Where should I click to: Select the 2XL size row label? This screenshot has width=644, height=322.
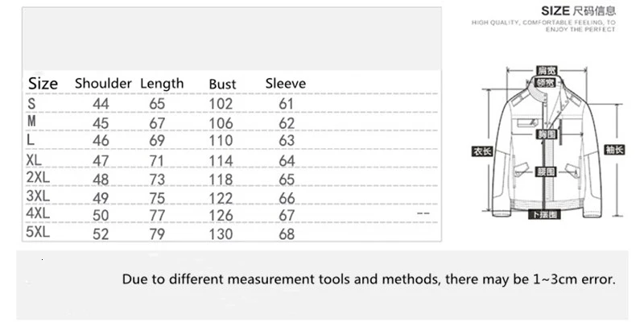click(x=38, y=177)
